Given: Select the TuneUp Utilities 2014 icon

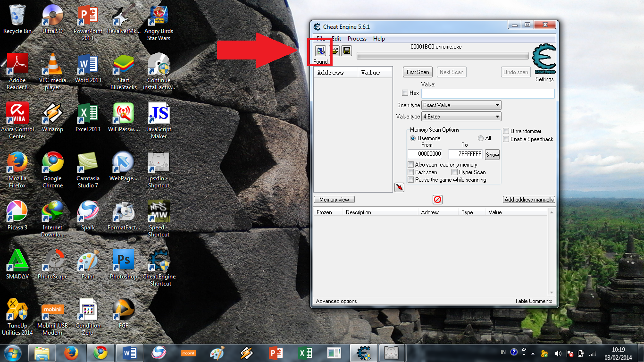Looking at the screenshot, I should [x=17, y=317].
